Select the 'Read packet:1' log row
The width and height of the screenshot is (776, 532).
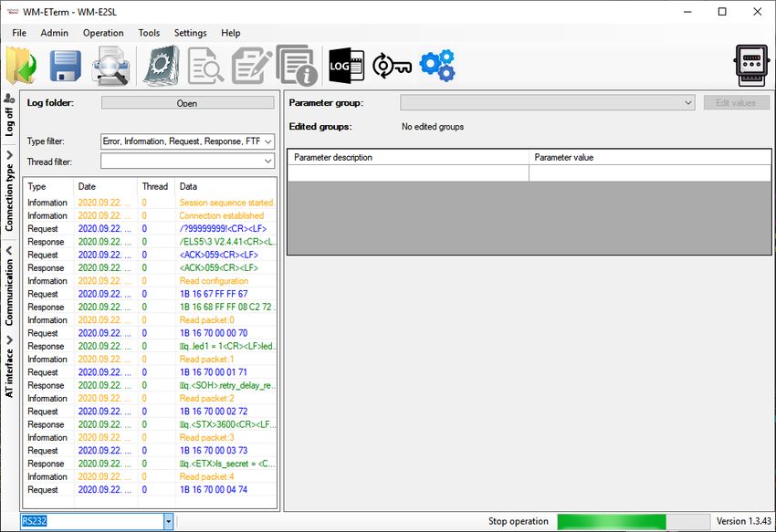150,360
